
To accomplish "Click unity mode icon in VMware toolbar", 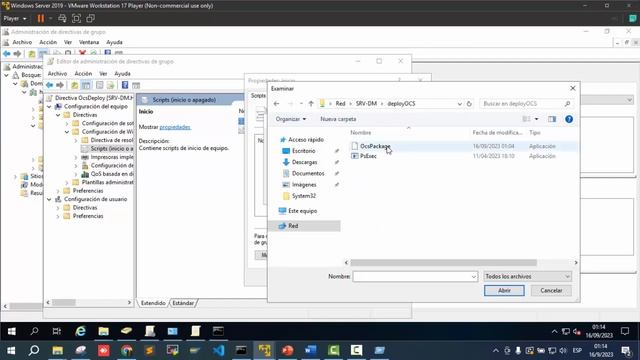I will [90, 18].
